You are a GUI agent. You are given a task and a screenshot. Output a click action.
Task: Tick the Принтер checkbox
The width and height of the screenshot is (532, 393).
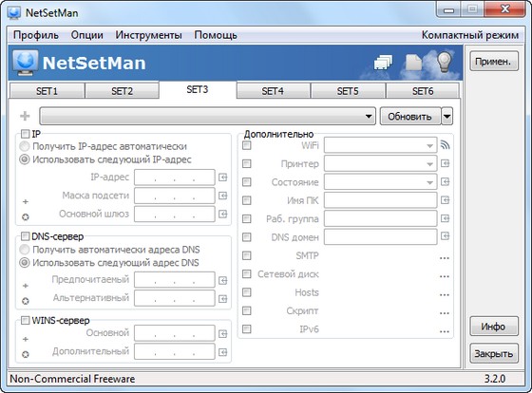click(247, 164)
